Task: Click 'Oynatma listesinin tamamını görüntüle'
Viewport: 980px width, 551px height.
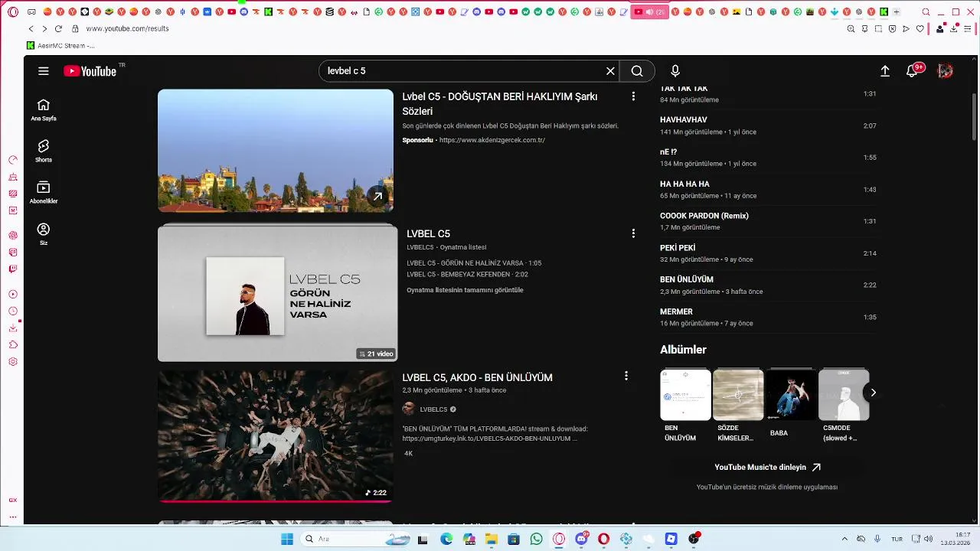Action: [x=465, y=291]
